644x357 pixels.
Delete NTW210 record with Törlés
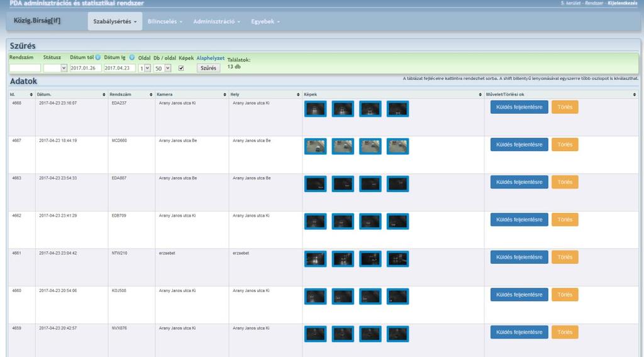pos(565,257)
